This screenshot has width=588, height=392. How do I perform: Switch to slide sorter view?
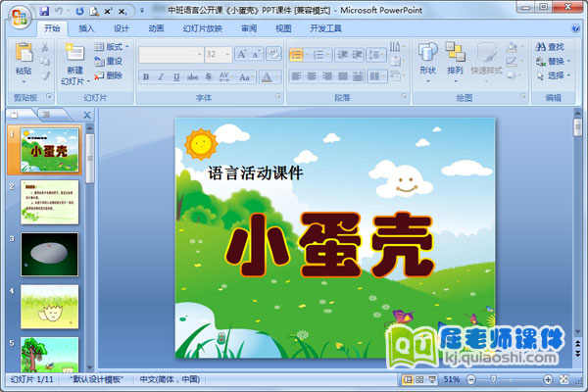419,379
